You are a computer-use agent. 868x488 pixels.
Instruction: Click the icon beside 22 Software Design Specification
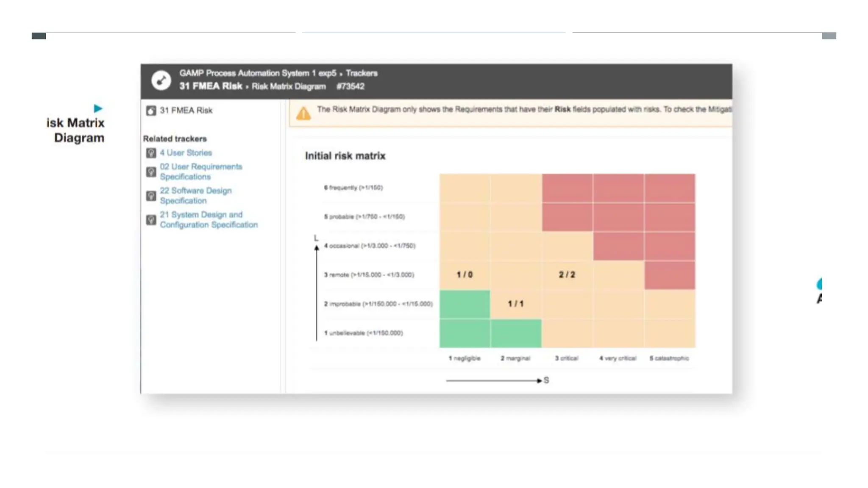[151, 196]
